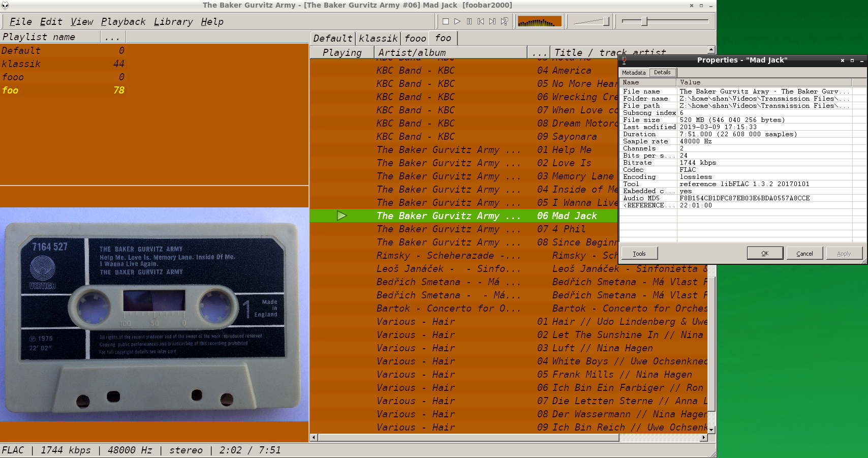868x458 pixels.
Task: Select track 02 Love Is
Action: coord(463,163)
